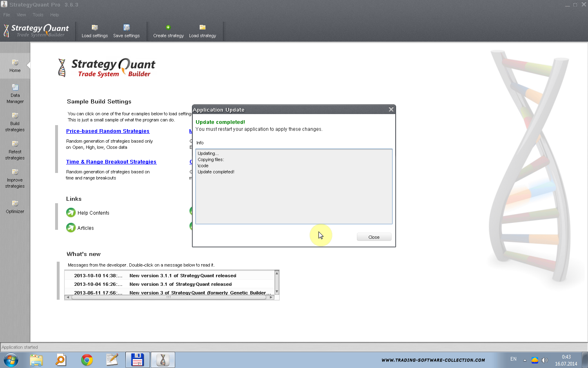Open Time & Range Breakout Strategies link
Screen dimensions: 588x368
point(111,162)
